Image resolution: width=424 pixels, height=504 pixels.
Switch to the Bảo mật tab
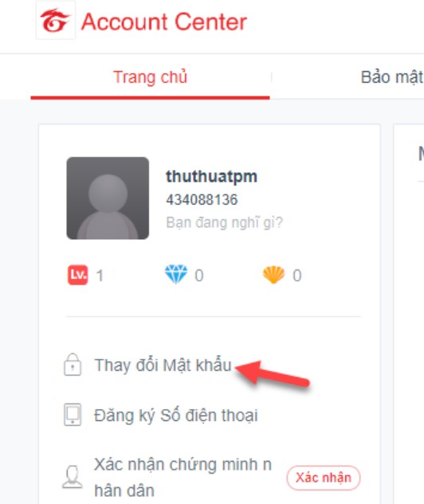(392, 77)
